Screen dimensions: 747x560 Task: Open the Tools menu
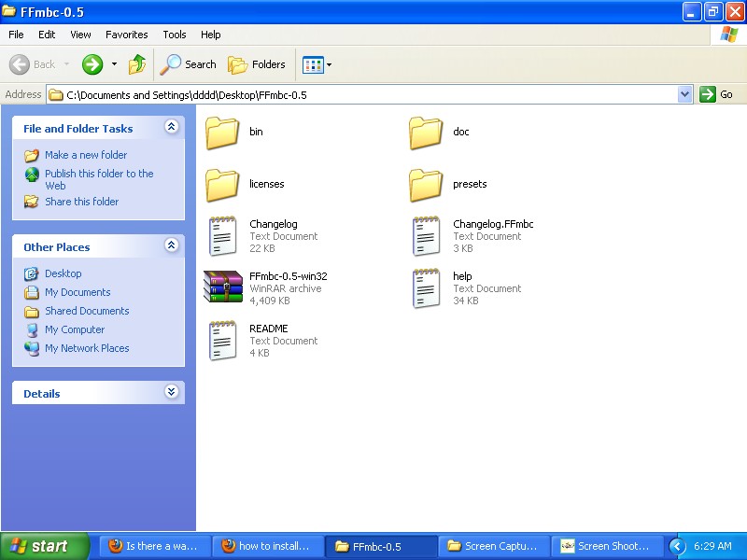tap(175, 35)
